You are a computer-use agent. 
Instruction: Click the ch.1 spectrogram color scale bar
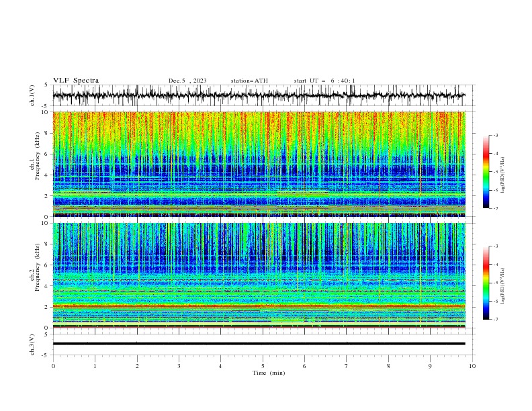point(486,172)
